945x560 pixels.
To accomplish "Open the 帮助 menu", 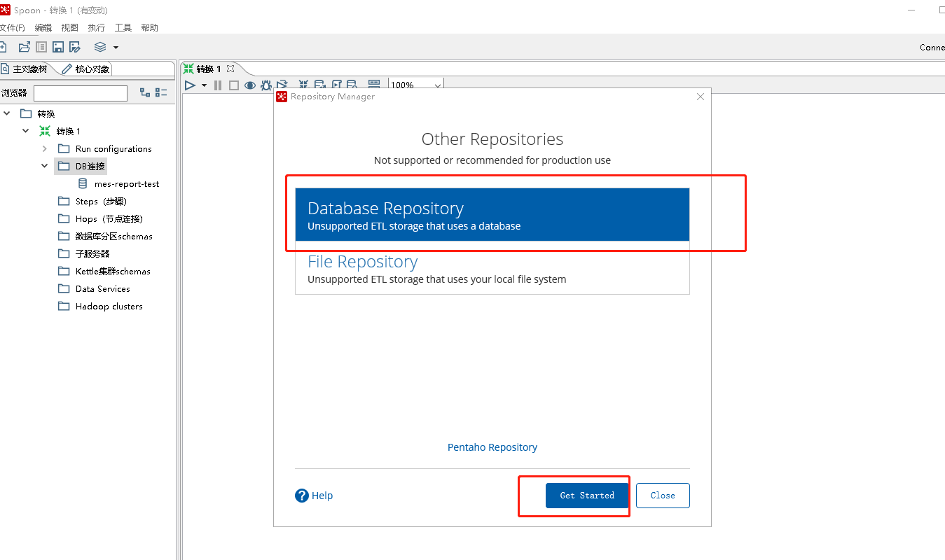I will tap(150, 27).
